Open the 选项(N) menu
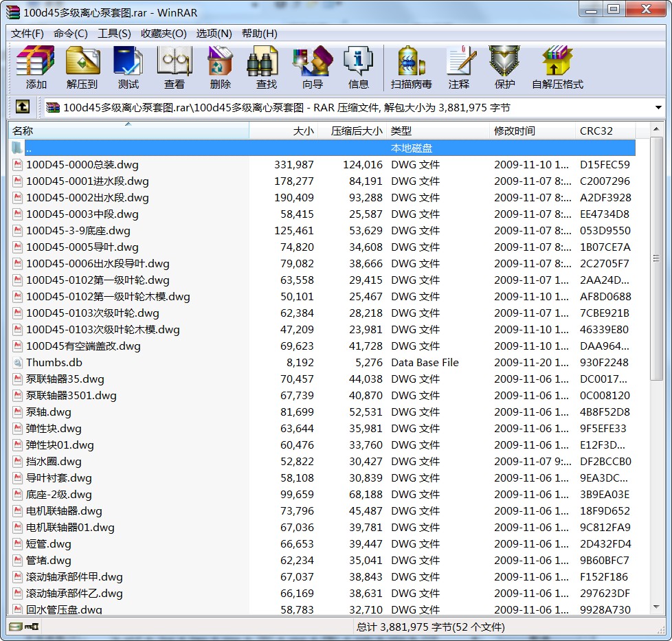672x641 pixels. [214, 34]
